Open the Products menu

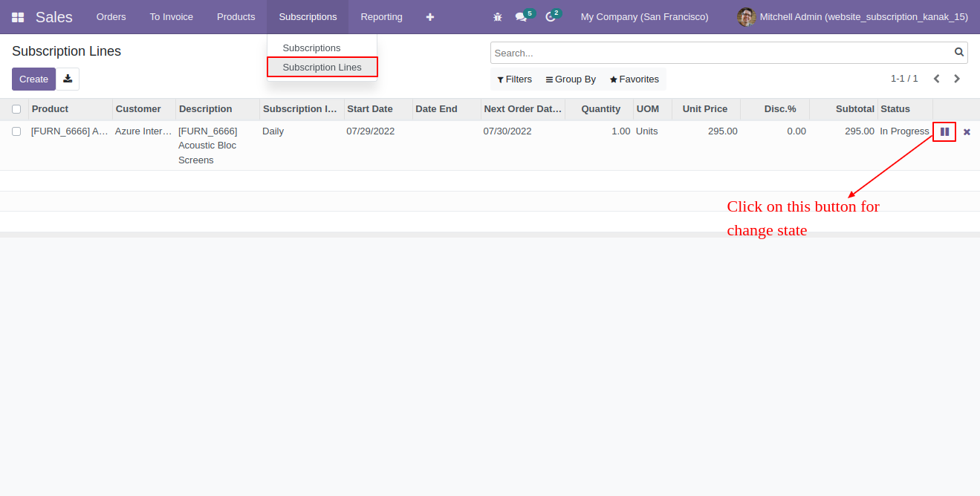click(x=236, y=17)
